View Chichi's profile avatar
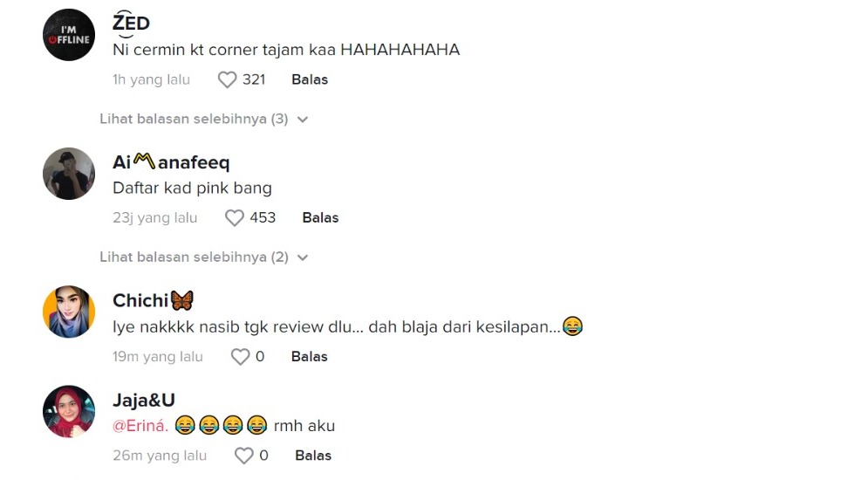Image resolution: width=868 pixels, height=480 pixels. (x=69, y=312)
